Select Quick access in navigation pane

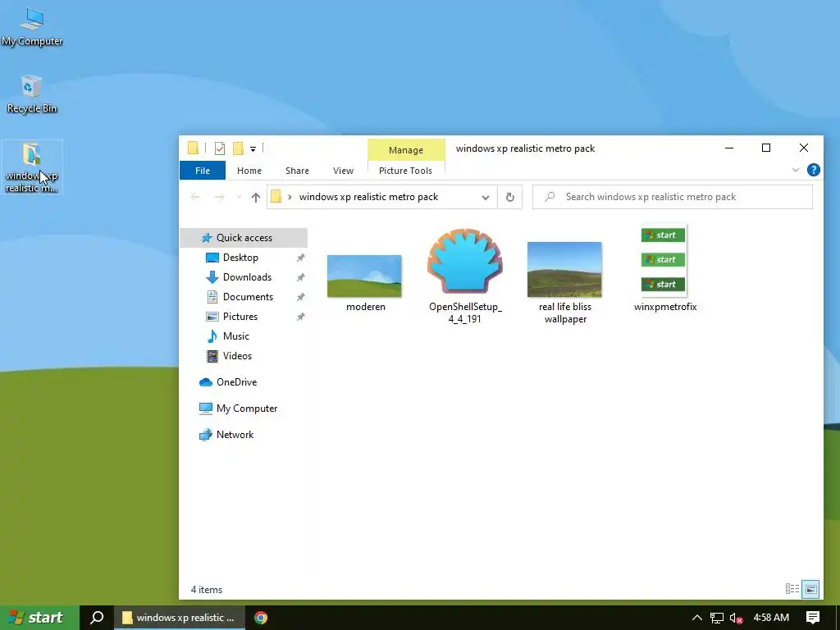coord(244,238)
